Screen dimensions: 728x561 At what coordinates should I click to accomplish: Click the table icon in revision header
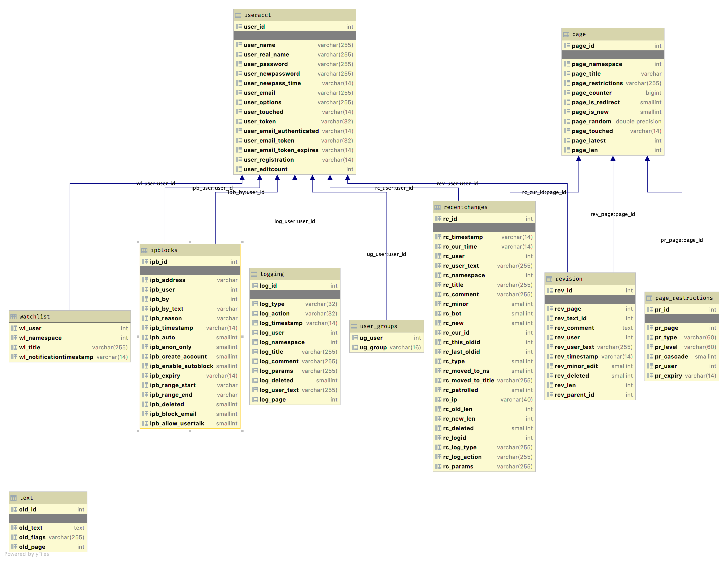click(x=549, y=279)
